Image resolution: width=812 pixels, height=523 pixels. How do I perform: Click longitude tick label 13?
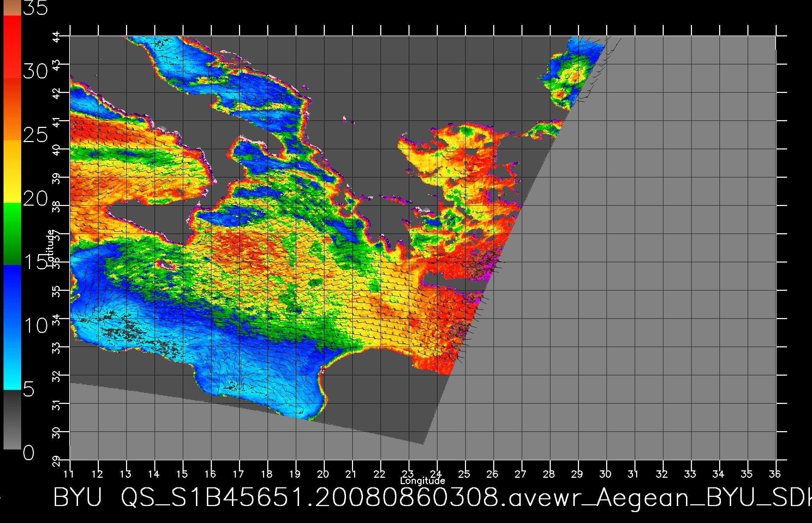pos(125,474)
